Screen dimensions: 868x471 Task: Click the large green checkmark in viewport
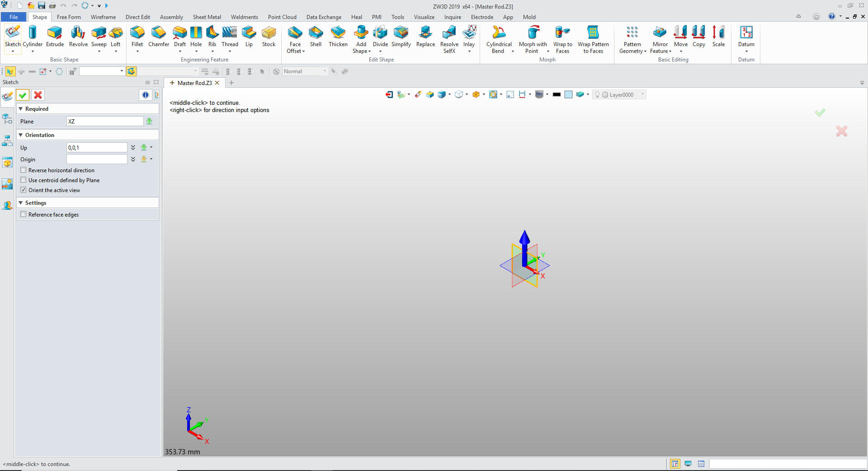[820, 113]
